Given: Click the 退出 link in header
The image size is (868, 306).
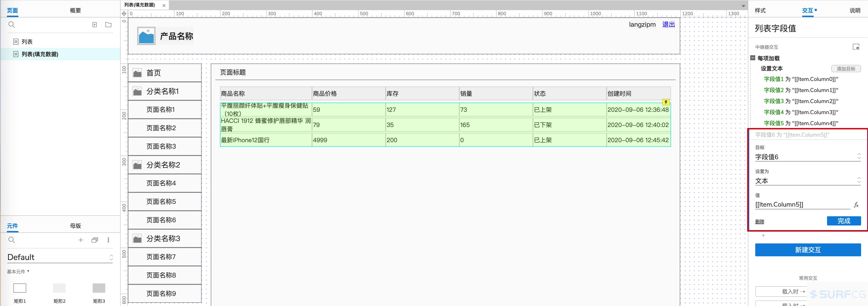Looking at the screenshot, I should click(668, 24).
